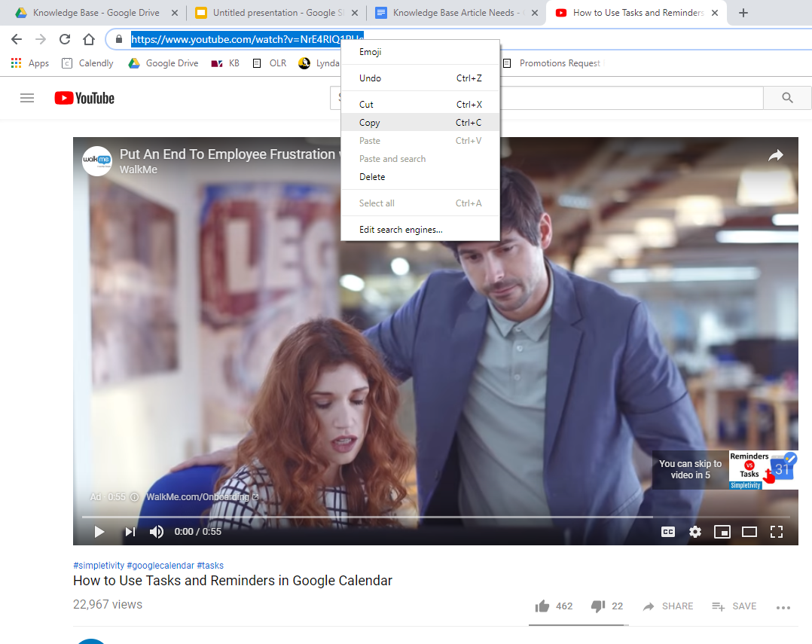Open the player settings gear
This screenshot has height=644, width=812.
click(695, 532)
